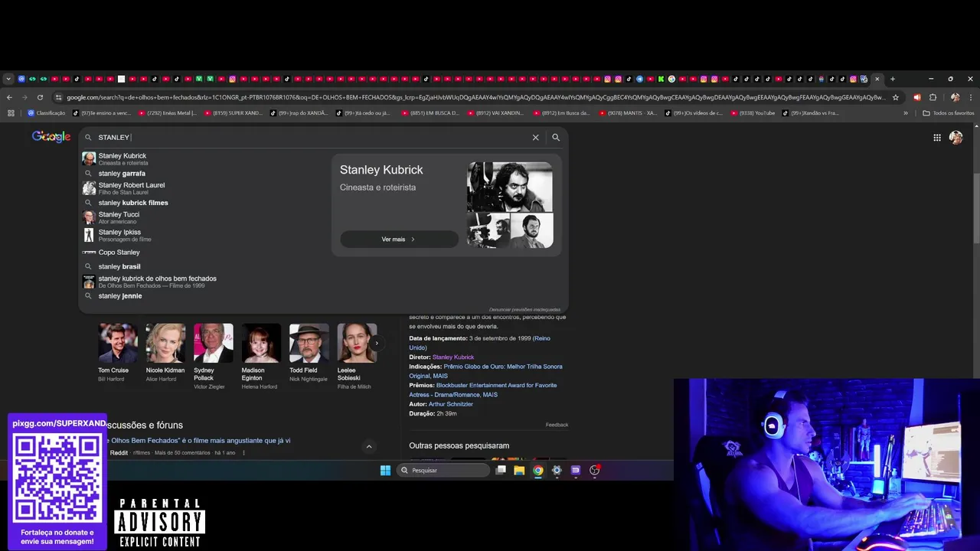Click the Google logo
This screenshot has height=551, width=980.
tap(51, 137)
